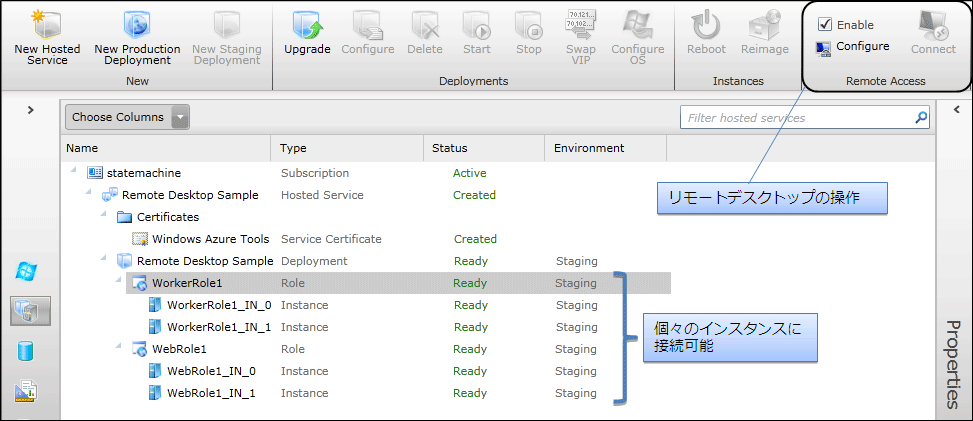Open the Windows Azure home sidebar icon
Screen dimensions: 973x421
coord(27,271)
